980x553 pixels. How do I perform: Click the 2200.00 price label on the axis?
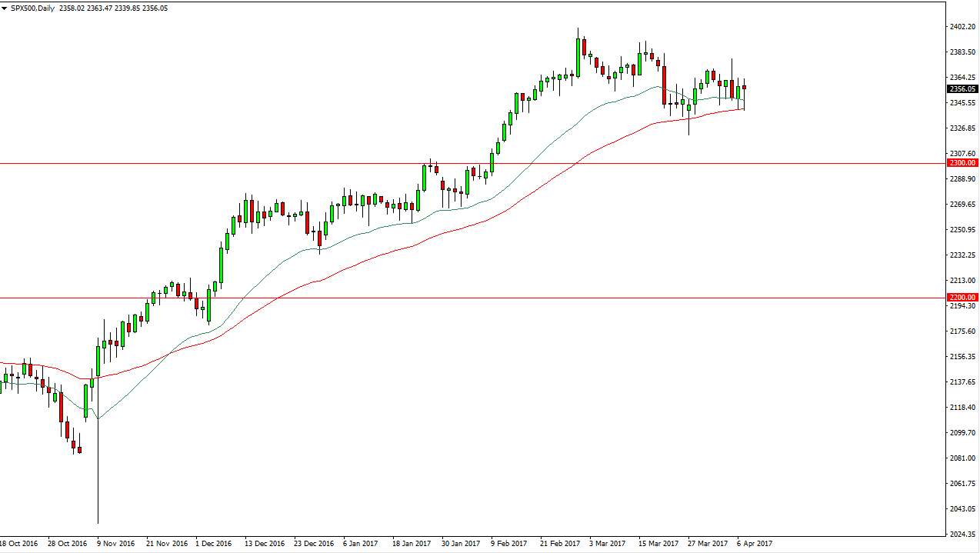tap(962, 297)
